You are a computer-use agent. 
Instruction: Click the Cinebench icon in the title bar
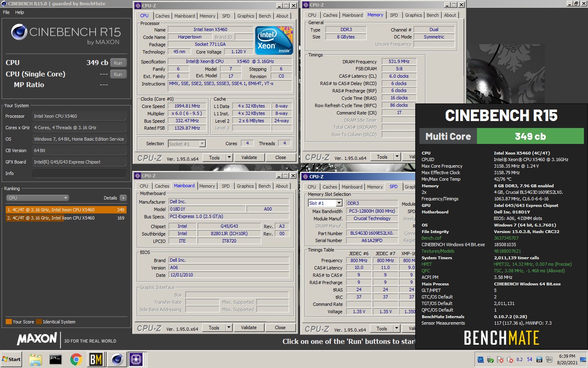tap(4, 3)
